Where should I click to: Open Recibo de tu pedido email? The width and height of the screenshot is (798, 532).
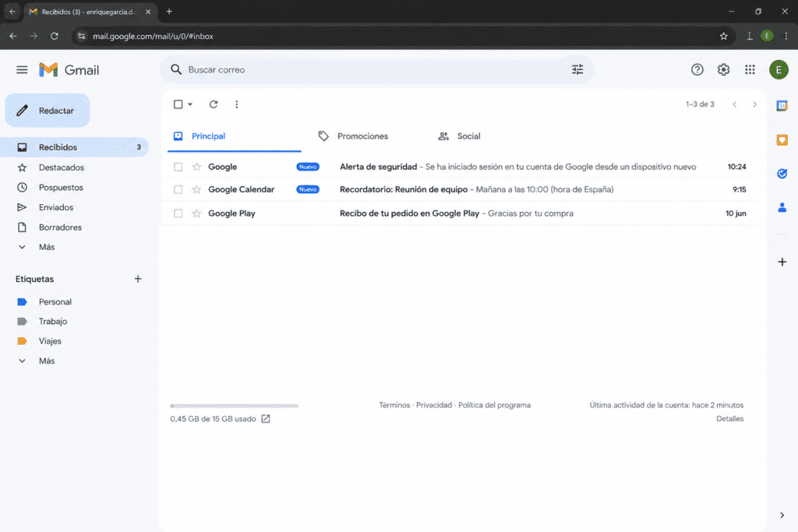tap(460, 213)
